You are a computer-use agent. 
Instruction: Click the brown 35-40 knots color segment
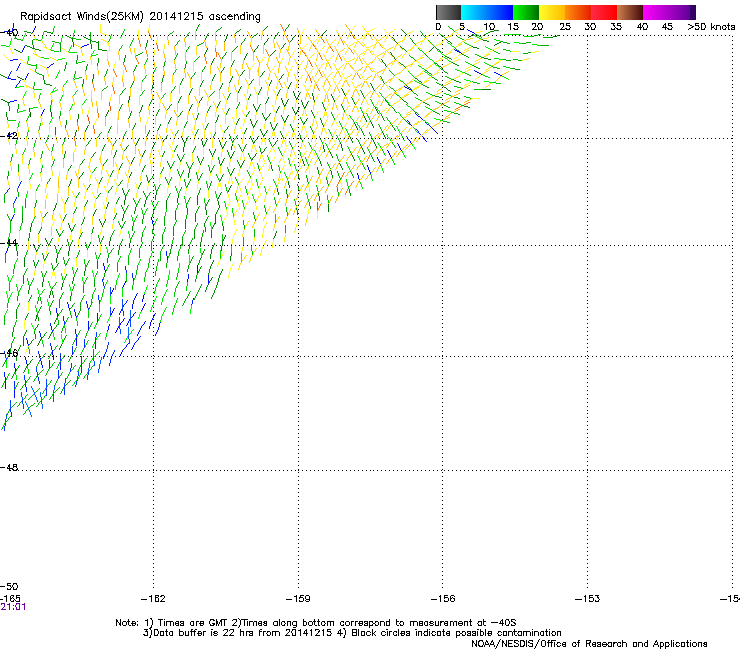630,12
